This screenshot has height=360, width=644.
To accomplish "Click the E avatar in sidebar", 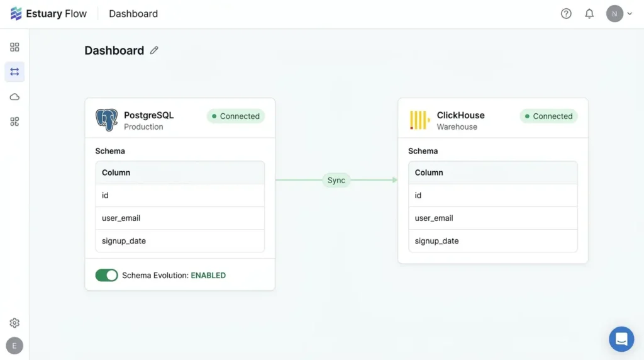I will tap(14, 346).
